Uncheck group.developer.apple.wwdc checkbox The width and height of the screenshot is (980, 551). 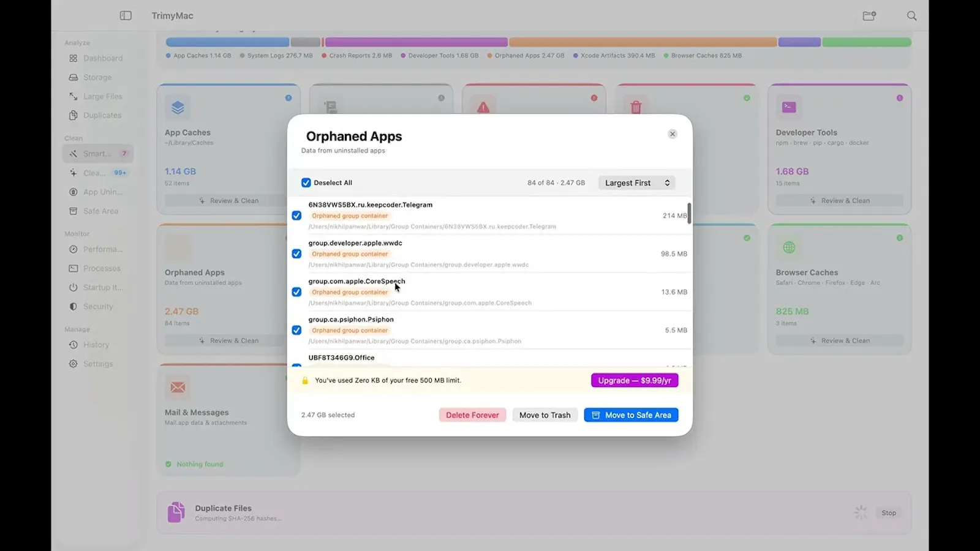point(296,253)
